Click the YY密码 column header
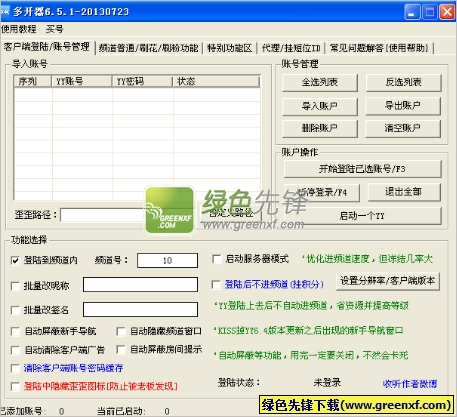 click(x=142, y=81)
